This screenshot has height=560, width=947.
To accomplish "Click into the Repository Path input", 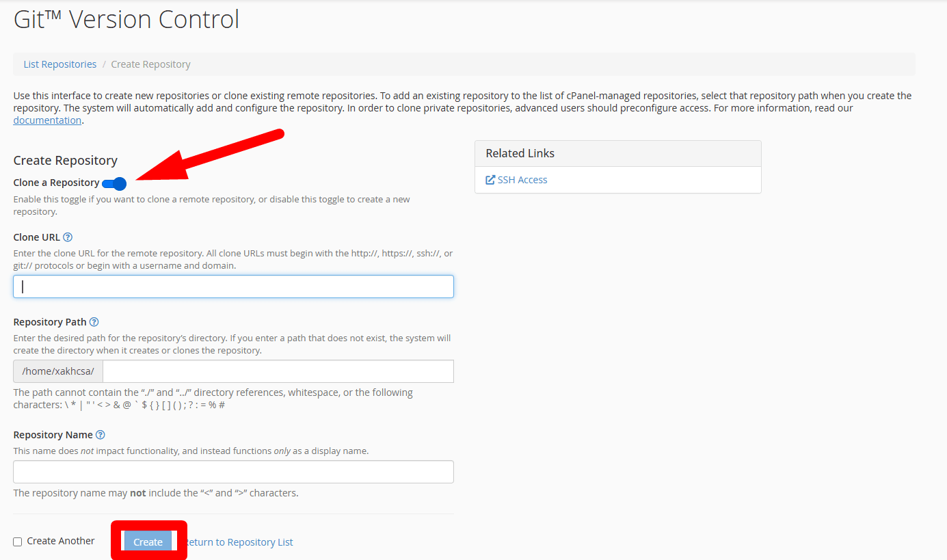I will (278, 371).
